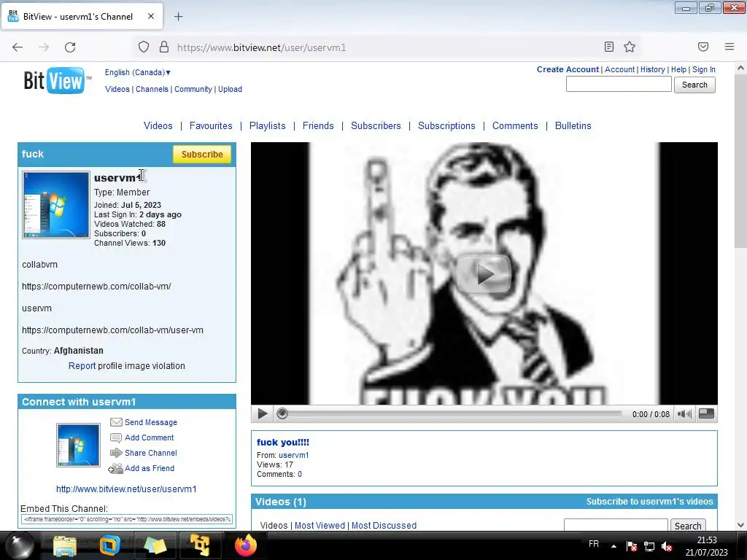The image size is (747, 560).
Task: Click the Sign In link
Action: pos(704,69)
